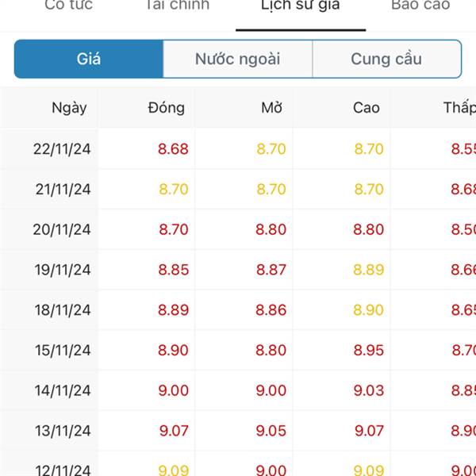Tap closing price 9.00 on 14/11/24
The image size is (476, 476).
pyautogui.click(x=173, y=390)
